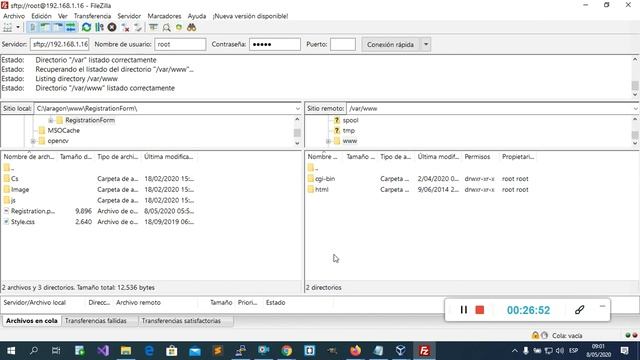Open the Conexión rápida history dropdown
The image size is (640, 360).
[426, 44]
